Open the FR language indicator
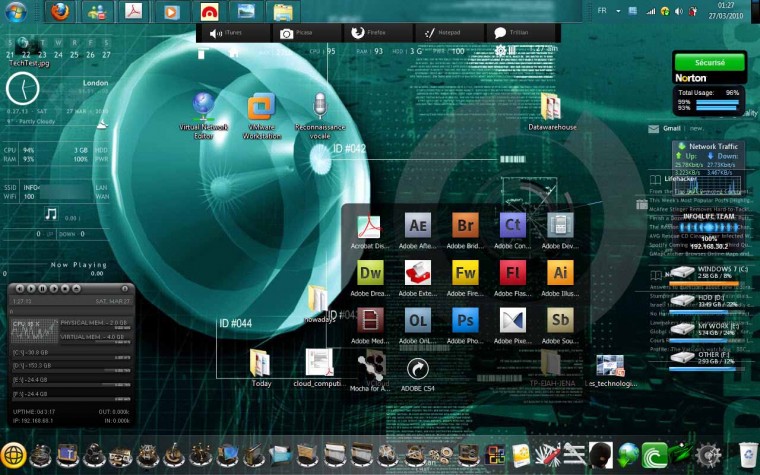This screenshot has width=760, height=475. click(602, 10)
